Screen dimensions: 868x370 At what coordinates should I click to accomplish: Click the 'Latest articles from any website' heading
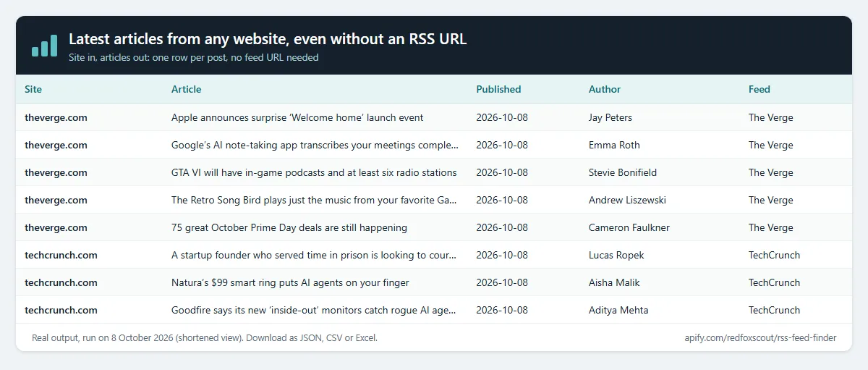pyautogui.click(x=268, y=39)
